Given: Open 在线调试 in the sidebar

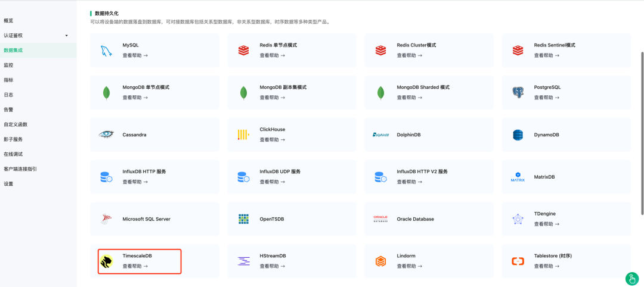Looking at the screenshot, I should (x=38, y=154).
